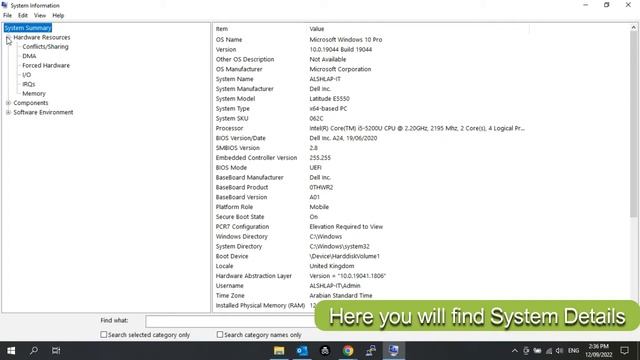
Task: Click the System Information taskbar icon
Action: pos(393,351)
